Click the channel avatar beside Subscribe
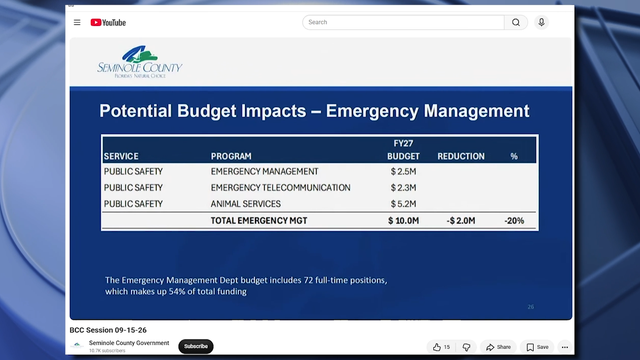 pos(77,345)
